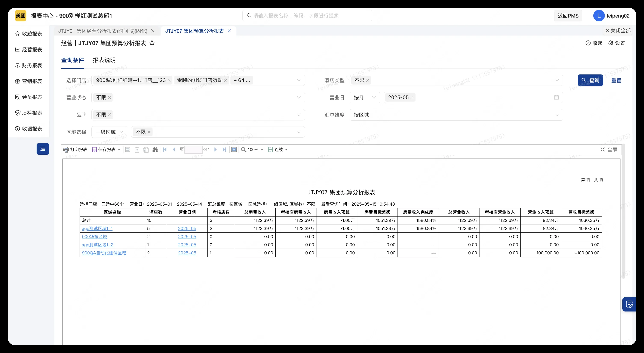
Task: Collapse the left sidebar with the blue menu button
Action: click(x=43, y=149)
